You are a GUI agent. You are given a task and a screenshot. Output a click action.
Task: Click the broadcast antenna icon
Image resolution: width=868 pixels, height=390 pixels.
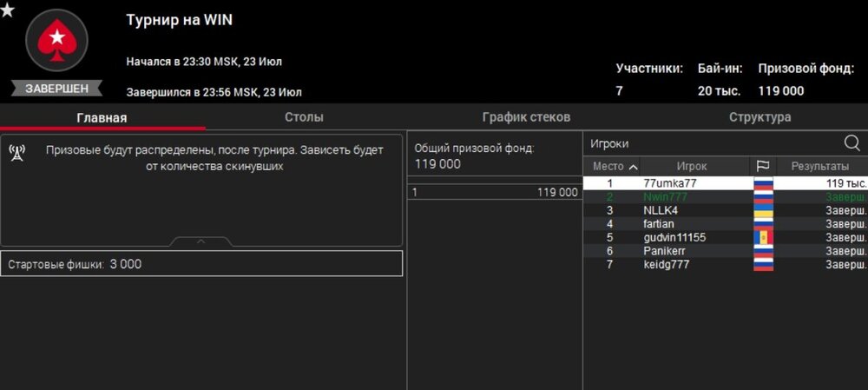click(x=16, y=155)
